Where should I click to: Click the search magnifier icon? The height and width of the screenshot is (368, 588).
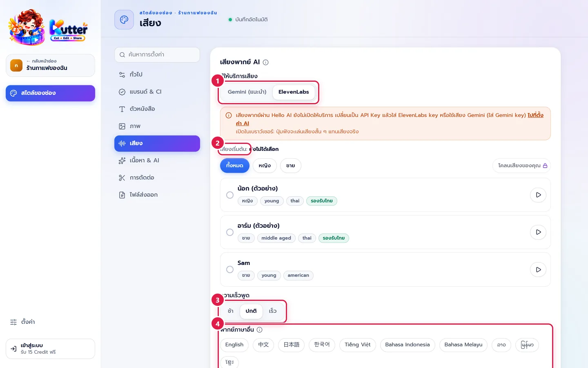(x=122, y=55)
